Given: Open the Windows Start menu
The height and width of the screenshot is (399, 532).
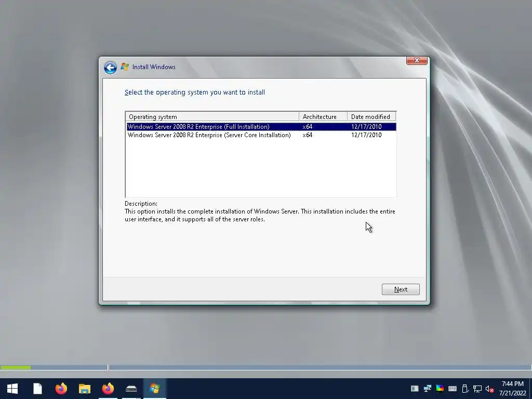Looking at the screenshot, I should 12,389.
